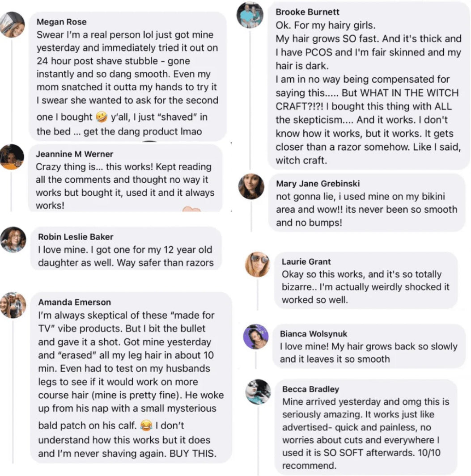The height and width of the screenshot is (476, 471).
Task: Visit the Becca Bradley name link
Action: click(310, 389)
